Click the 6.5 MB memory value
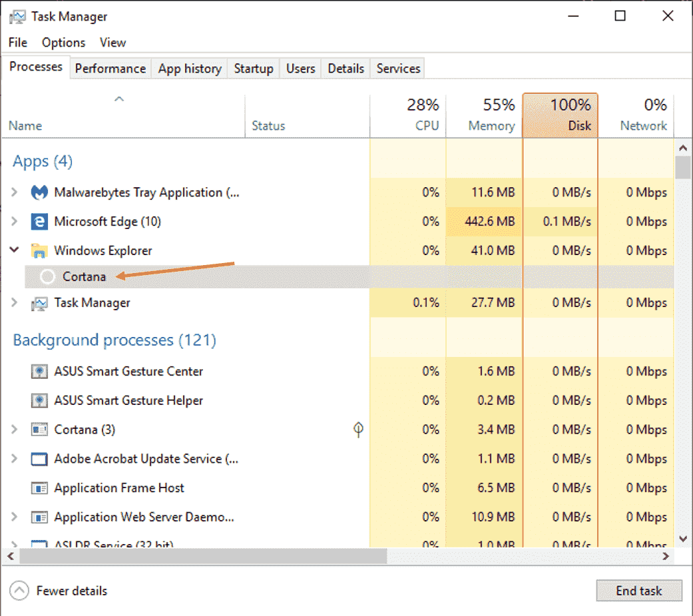The height and width of the screenshot is (616, 693). click(497, 487)
